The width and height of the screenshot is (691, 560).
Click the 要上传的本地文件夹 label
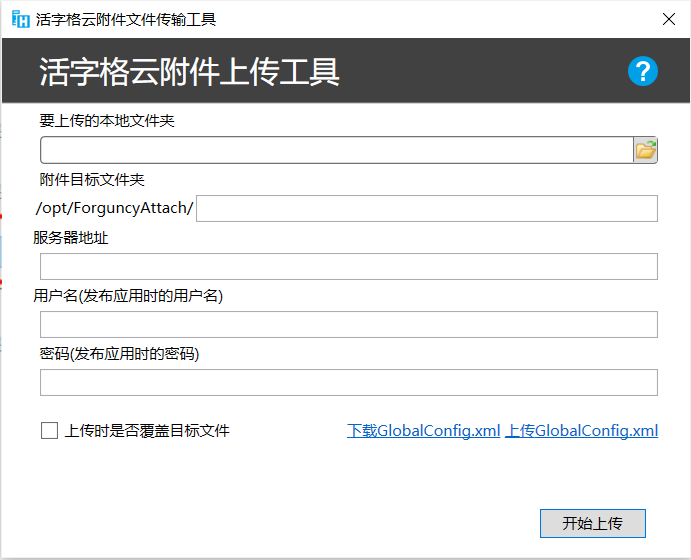point(107,121)
